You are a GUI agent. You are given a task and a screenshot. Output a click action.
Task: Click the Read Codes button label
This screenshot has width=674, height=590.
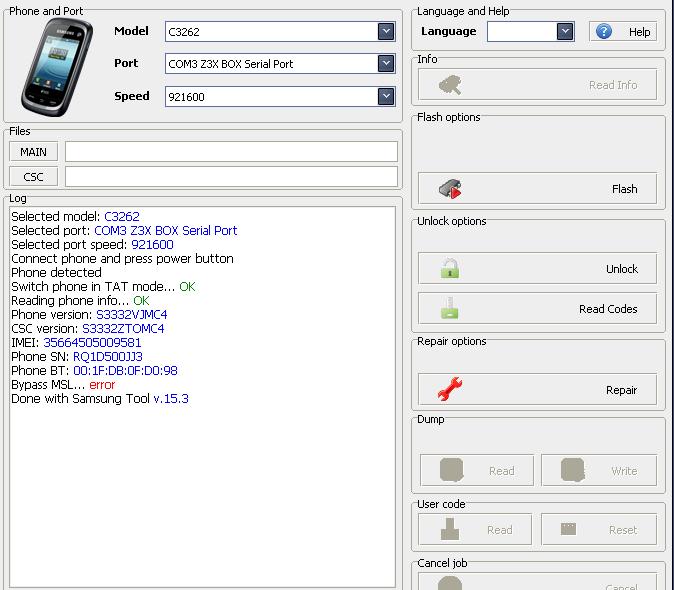(x=608, y=309)
